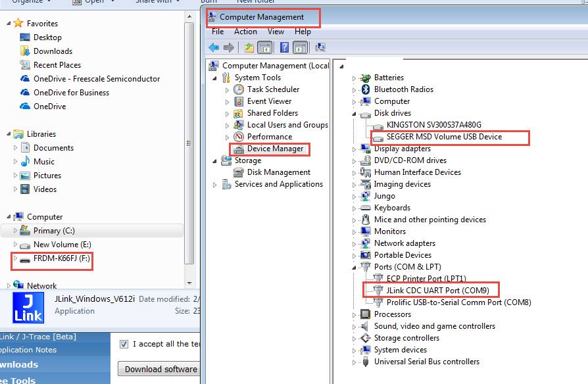The height and width of the screenshot is (384, 588).
Task: Select Portable Devices category
Action: [403, 255]
